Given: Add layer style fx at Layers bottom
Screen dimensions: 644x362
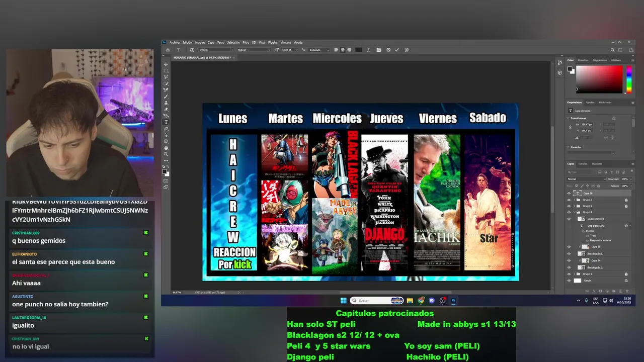Looking at the screenshot, I should point(594,291).
